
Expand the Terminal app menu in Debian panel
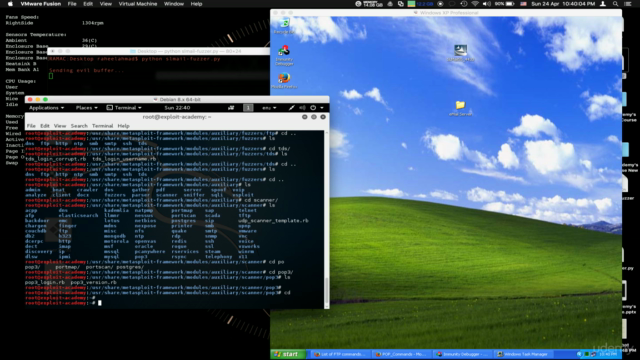[124, 108]
